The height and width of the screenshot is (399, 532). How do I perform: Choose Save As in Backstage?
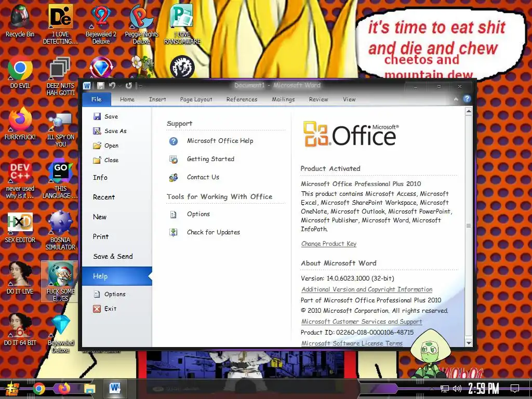110,131
